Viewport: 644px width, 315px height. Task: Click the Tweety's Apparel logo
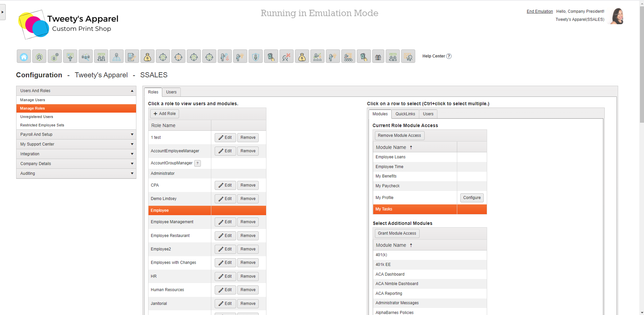pyautogui.click(x=68, y=24)
